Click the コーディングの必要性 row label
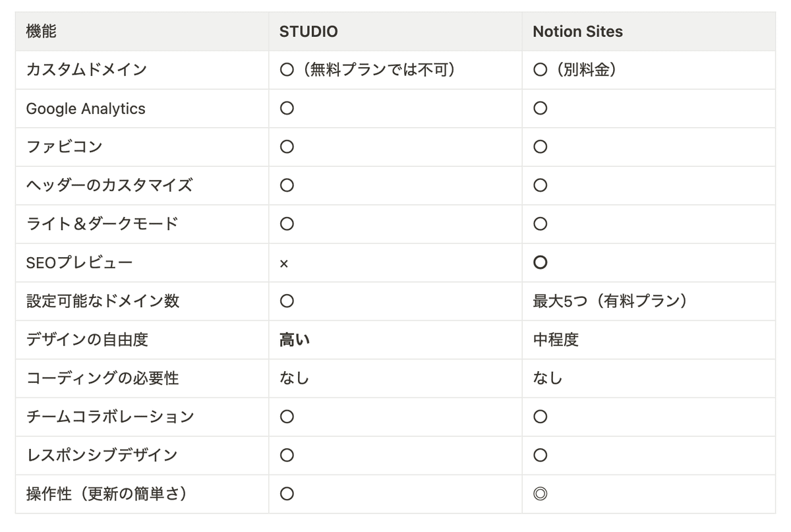 pos(102,378)
